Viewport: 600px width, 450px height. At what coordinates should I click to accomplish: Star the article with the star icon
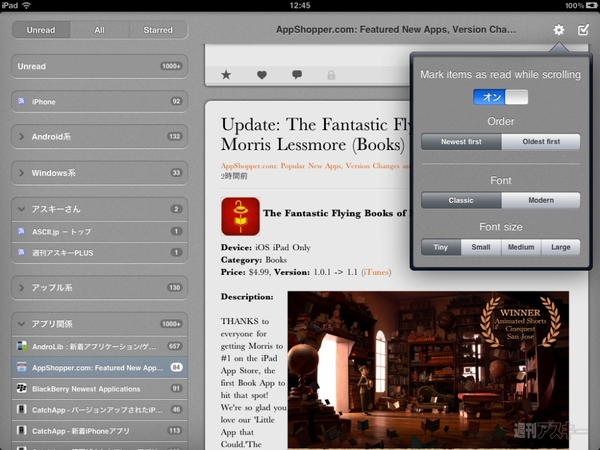226,75
